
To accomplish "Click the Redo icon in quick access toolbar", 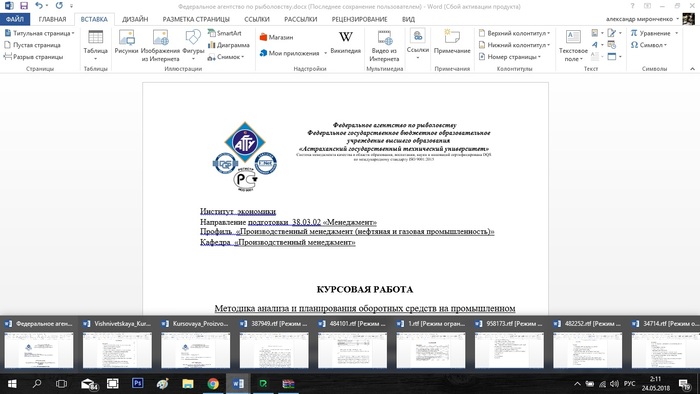I will tap(59, 6).
